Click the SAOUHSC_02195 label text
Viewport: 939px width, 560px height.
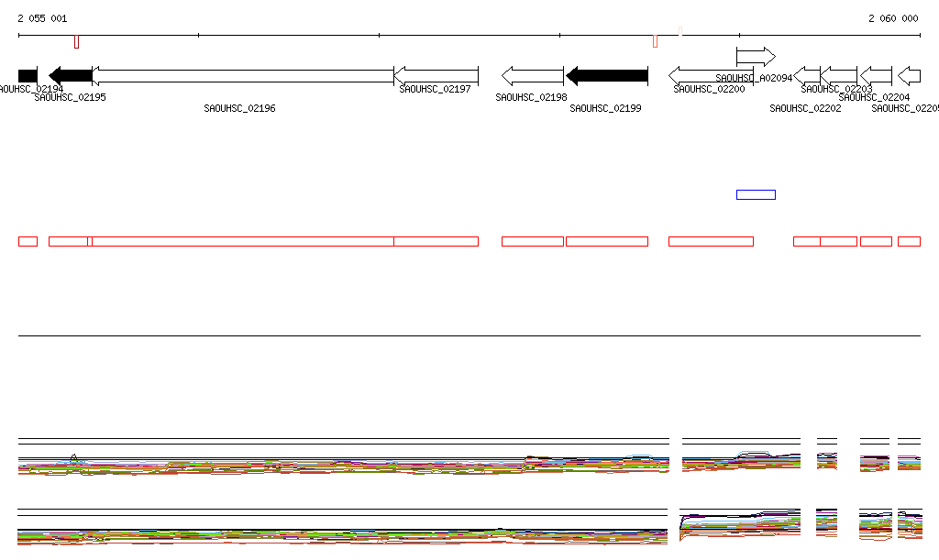click(70, 97)
